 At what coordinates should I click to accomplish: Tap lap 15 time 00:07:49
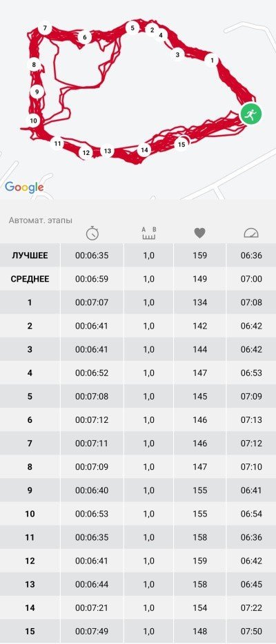coord(92,631)
